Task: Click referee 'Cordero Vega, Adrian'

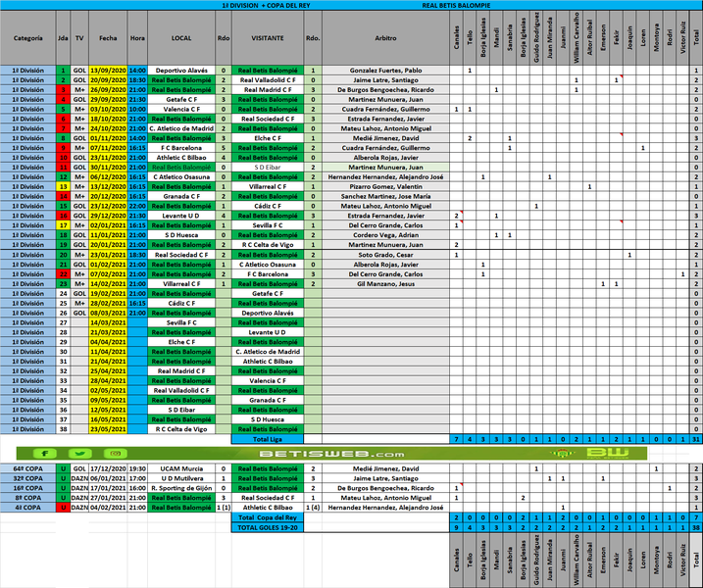Action: 385,235
